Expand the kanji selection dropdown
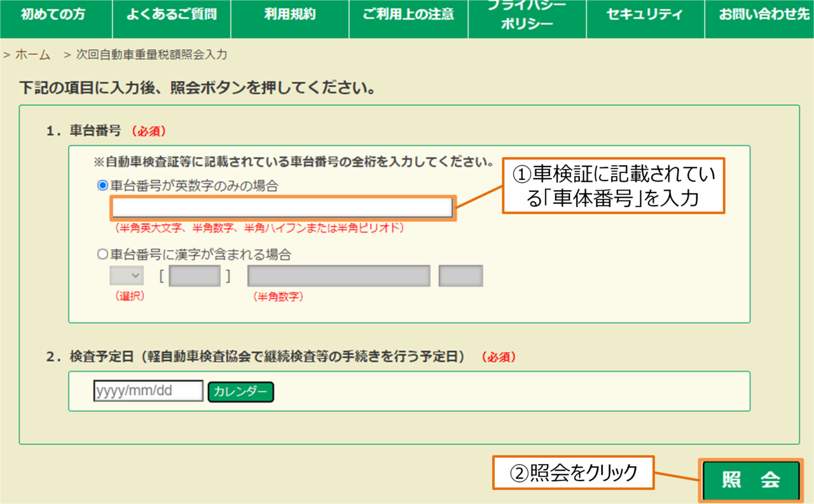Image resolution: width=814 pixels, height=504 pixels. click(127, 276)
